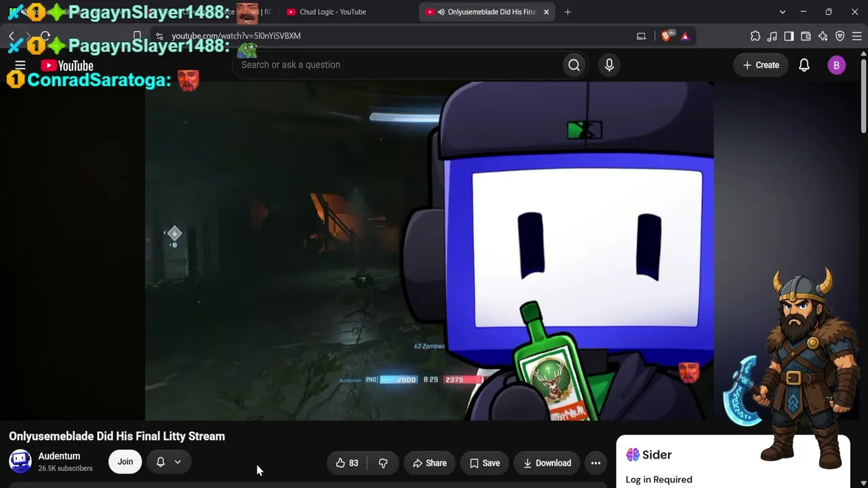Open the Audentum channel name link
The image size is (868, 488).
[59, 456]
